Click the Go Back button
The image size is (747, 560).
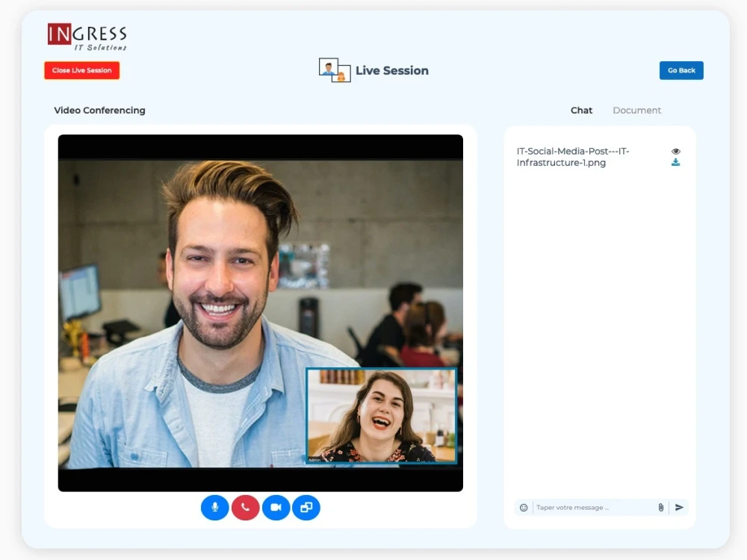click(681, 70)
